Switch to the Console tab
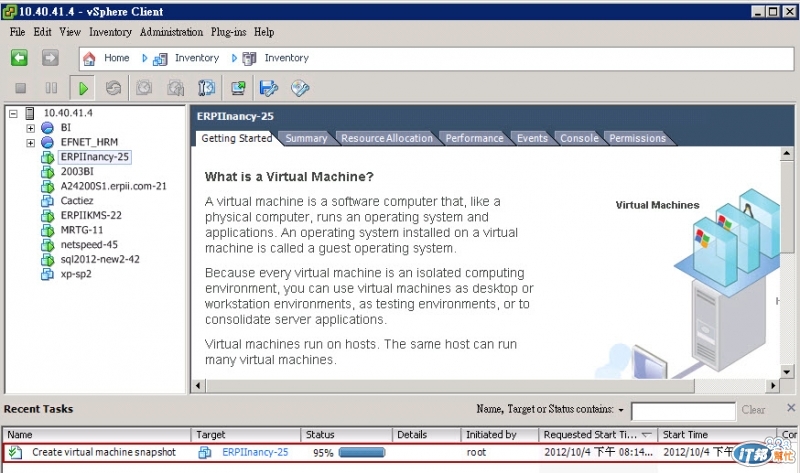The height and width of the screenshot is (473, 800). pyautogui.click(x=579, y=138)
